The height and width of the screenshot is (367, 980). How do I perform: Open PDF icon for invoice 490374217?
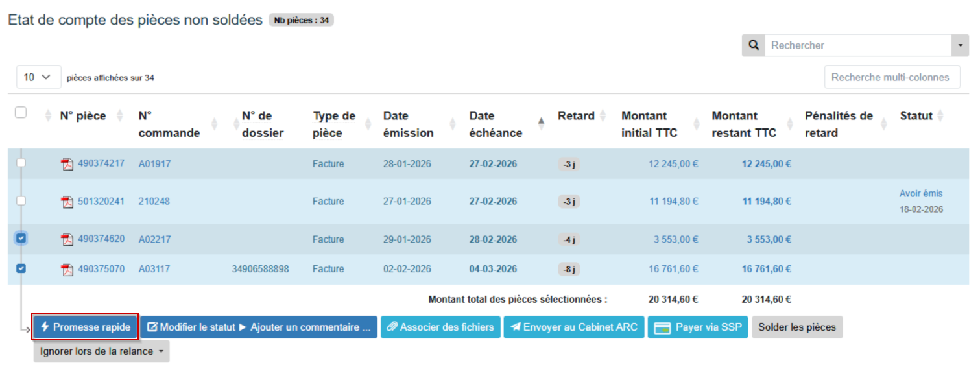[67, 164]
